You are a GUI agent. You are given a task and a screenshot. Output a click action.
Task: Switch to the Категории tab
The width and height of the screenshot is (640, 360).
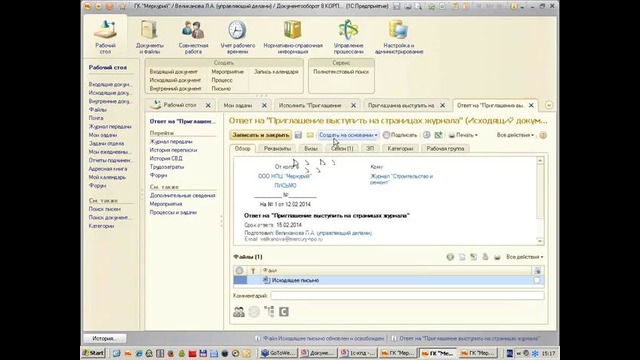pos(400,149)
